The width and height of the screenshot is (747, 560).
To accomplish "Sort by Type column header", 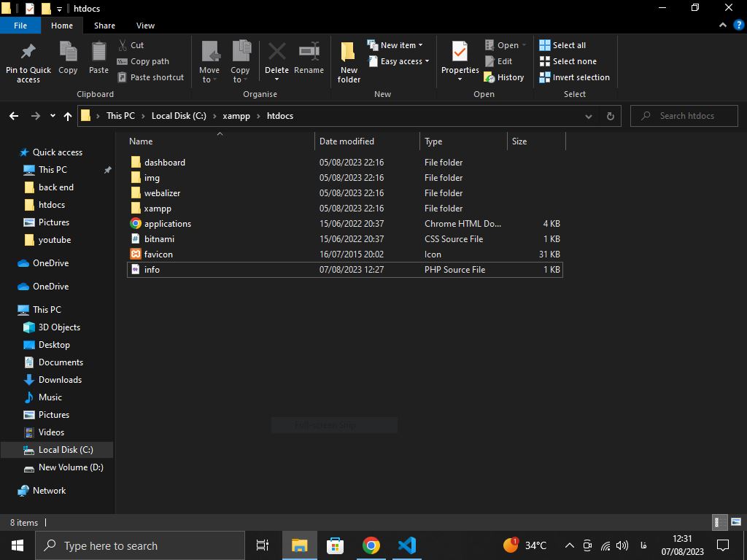I will tap(463, 141).
